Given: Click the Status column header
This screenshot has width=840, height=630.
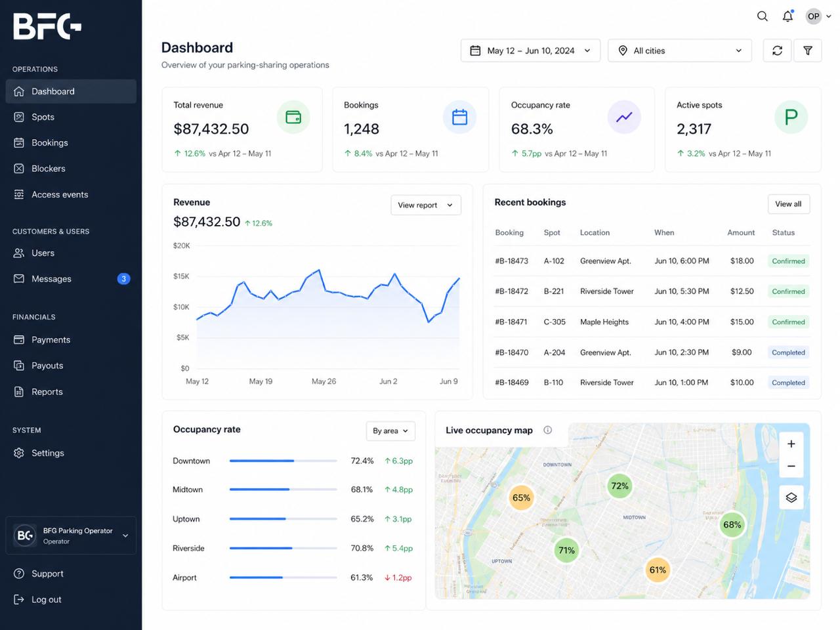Looking at the screenshot, I should (783, 233).
